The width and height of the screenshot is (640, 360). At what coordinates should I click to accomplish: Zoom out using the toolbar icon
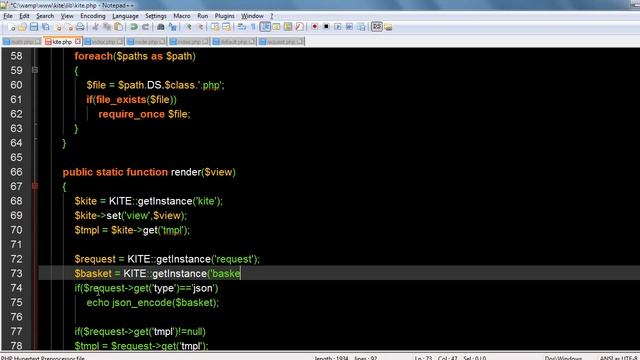click(x=200, y=27)
